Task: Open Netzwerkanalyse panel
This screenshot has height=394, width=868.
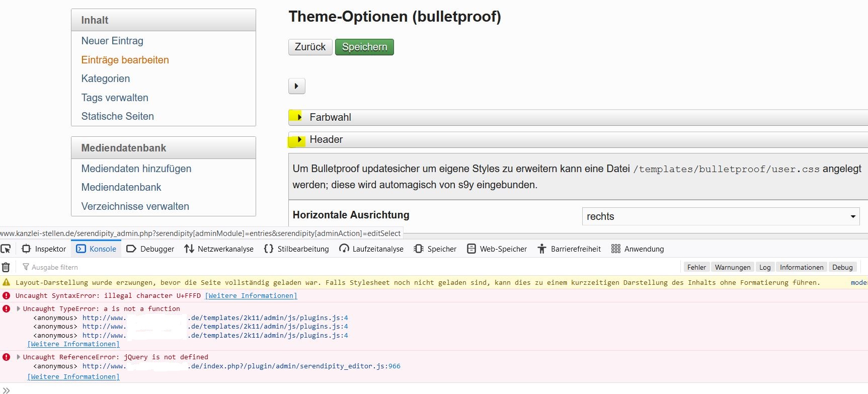Action: click(x=219, y=249)
